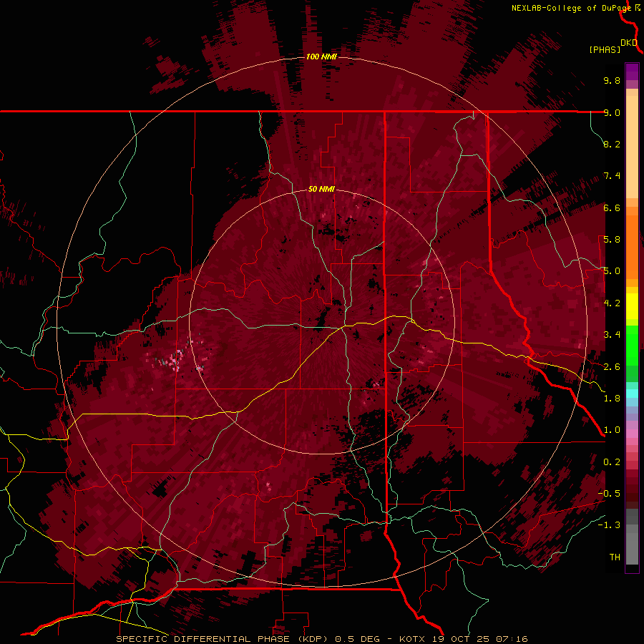Click the 19 OCT 25 date text
This screenshot has height=644, width=644.
pos(461,639)
